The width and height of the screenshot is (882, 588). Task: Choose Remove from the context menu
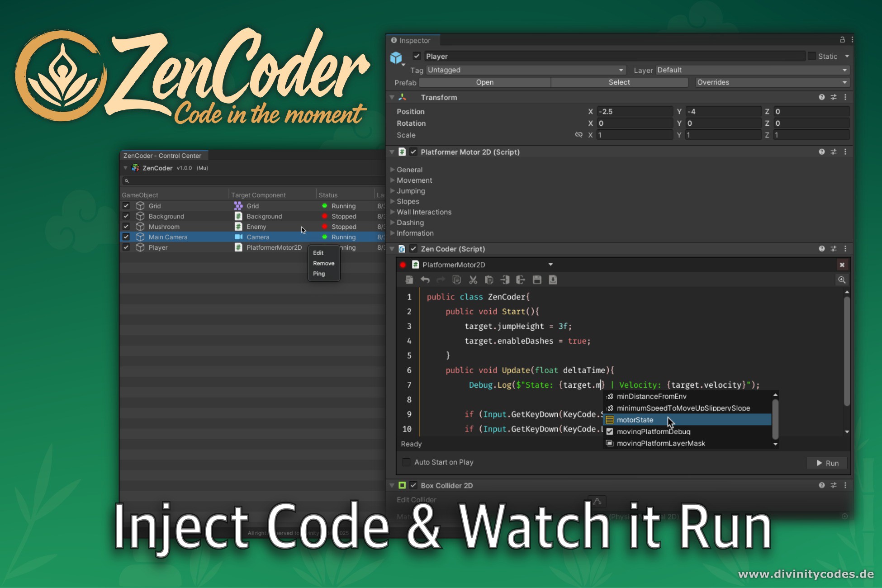(324, 263)
